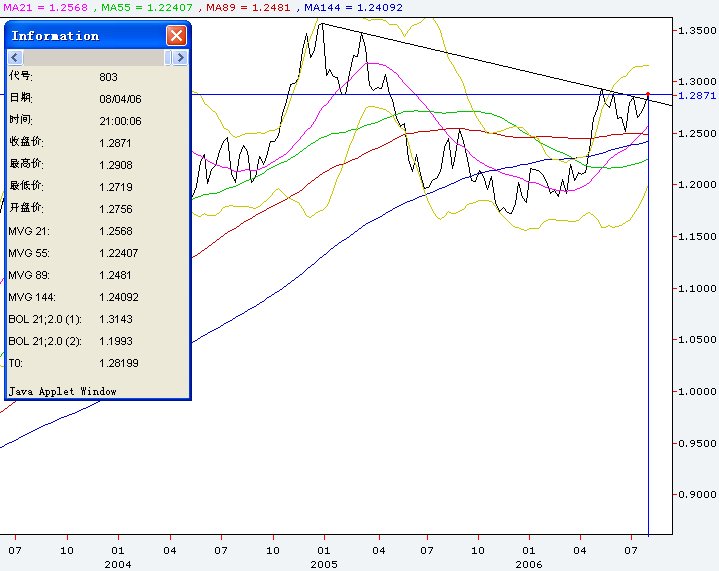This screenshot has width=719, height=571.
Task: Click the right scroll arrow in Information panel
Action: (x=180, y=58)
